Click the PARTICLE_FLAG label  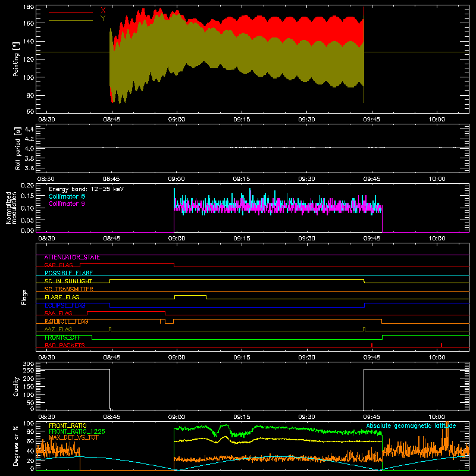pos(67,321)
